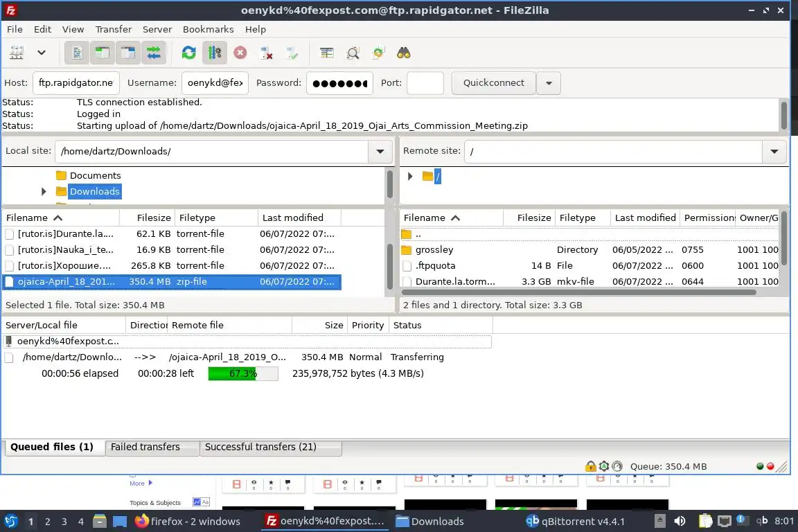Open the start menu on the taskbar
Image resolution: width=798 pixels, height=532 pixels.
pos(10,522)
